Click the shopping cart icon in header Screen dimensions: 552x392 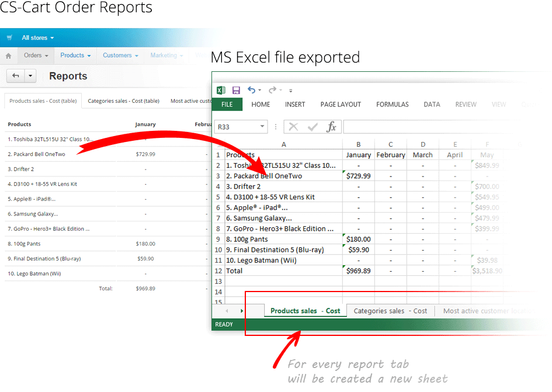point(9,38)
